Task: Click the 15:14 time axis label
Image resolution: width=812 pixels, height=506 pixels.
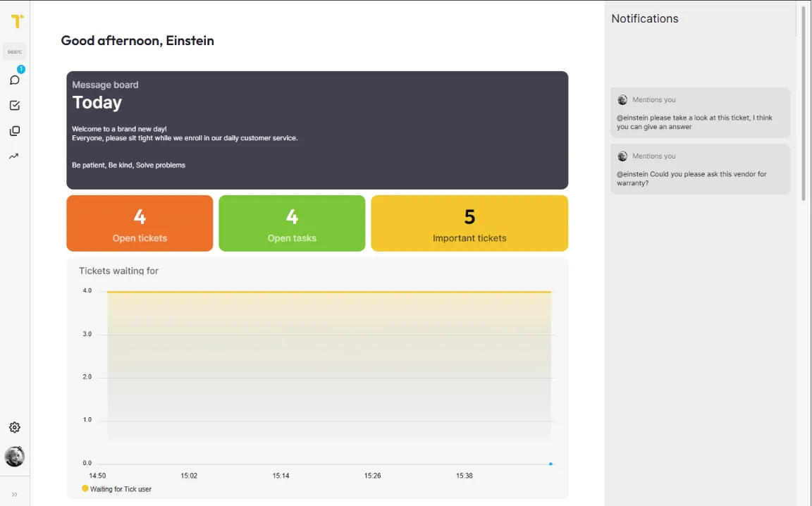Action: click(x=281, y=476)
